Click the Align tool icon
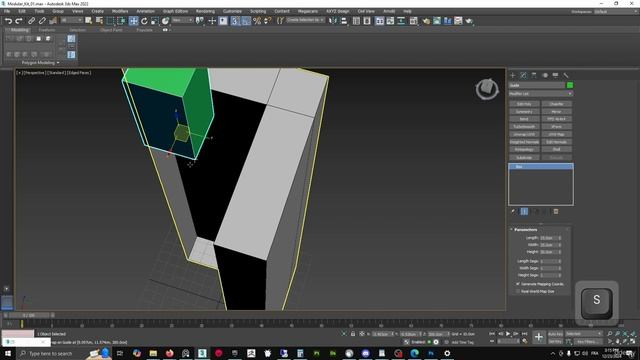 click(344, 20)
